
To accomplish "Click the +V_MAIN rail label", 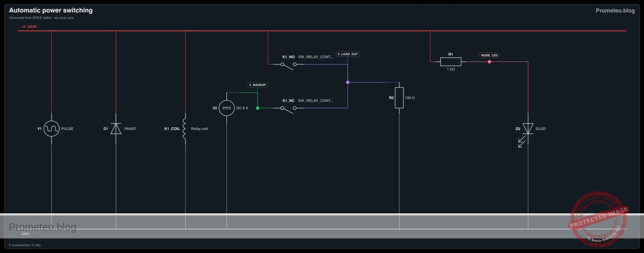I will 29,27.
